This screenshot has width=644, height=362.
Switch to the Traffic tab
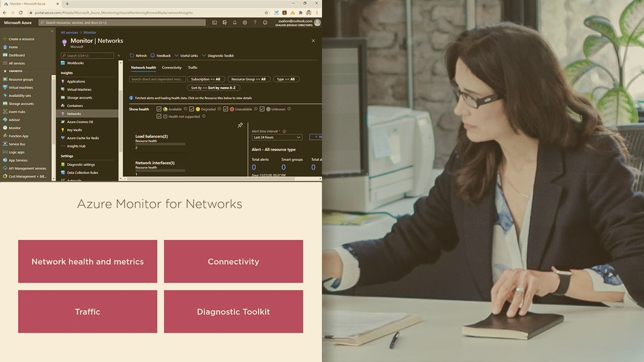193,67
